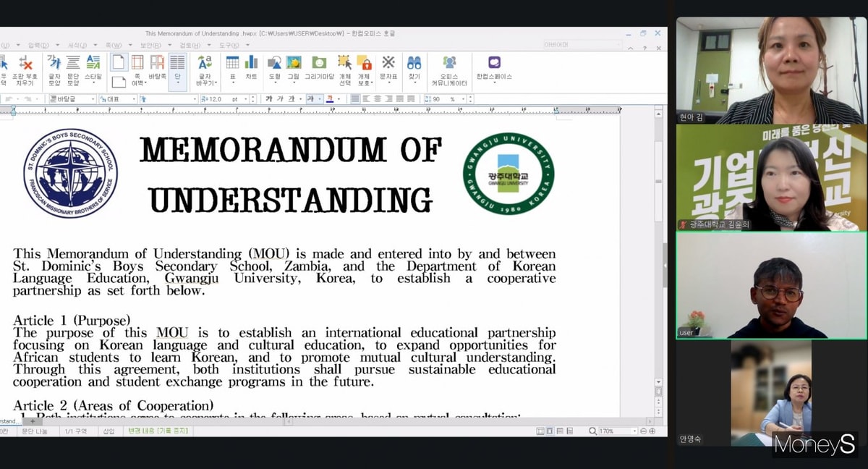Toggle the 삽입 insert mode in status bar
868x469 pixels.
[x=109, y=431]
